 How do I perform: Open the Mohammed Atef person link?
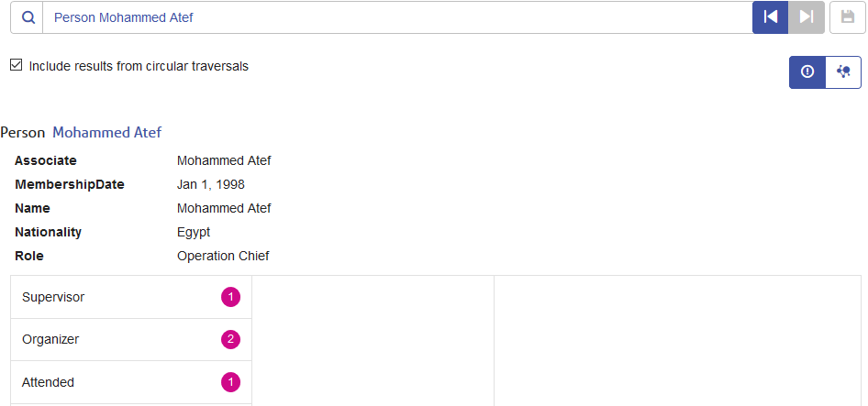click(106, 133)
